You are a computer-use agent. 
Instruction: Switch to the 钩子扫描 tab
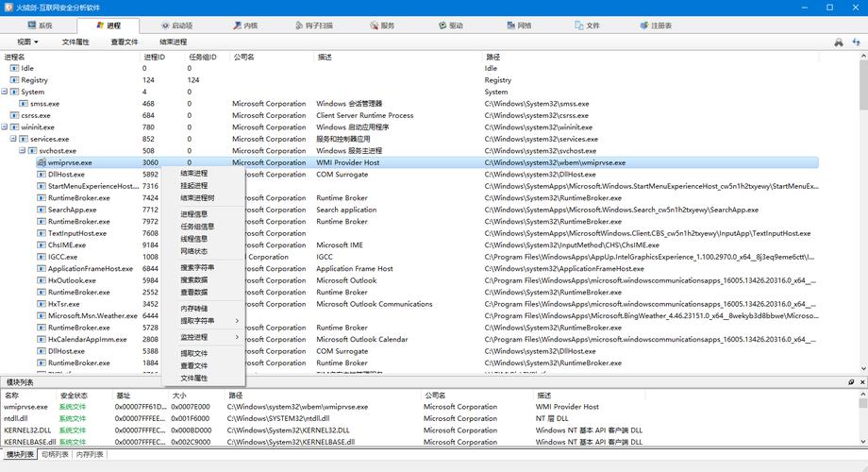314,25
